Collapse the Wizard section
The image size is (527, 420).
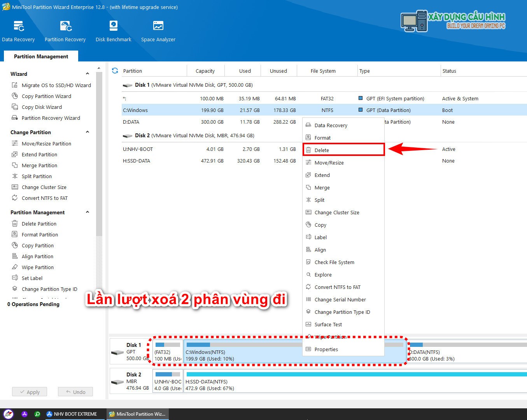click(x=88, y=73)
